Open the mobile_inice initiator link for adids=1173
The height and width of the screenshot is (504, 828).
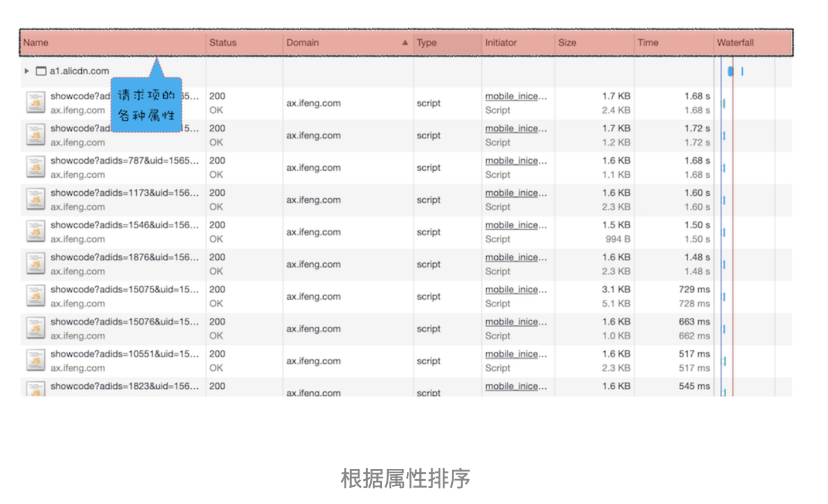click(516, 193)
